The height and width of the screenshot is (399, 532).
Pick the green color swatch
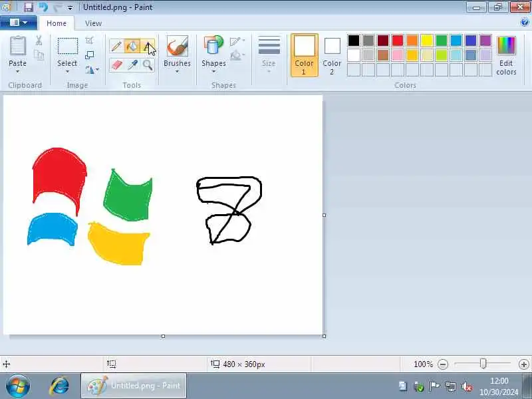(442, 41)
